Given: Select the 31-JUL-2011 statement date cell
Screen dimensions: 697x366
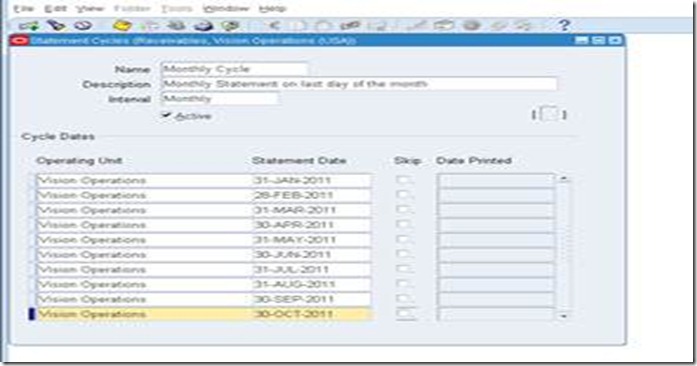Looking at the screenshot, I should click(x=311, y=269).
